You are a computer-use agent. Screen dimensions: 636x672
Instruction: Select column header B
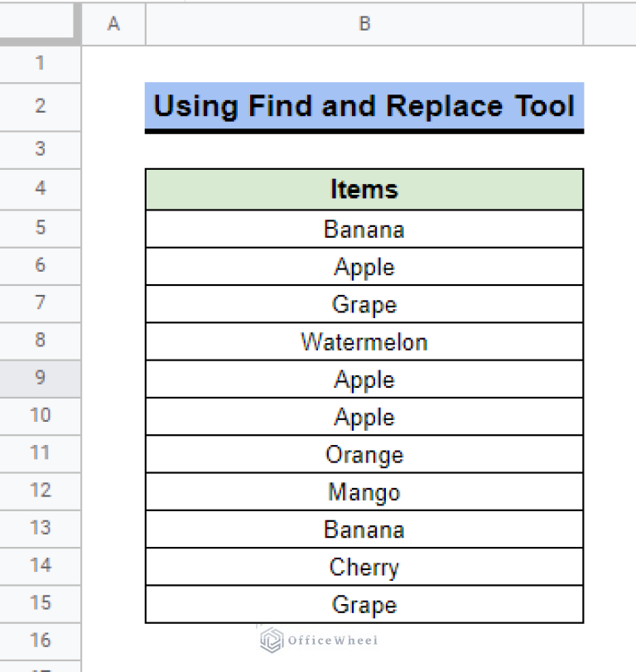tap(364, 23)
